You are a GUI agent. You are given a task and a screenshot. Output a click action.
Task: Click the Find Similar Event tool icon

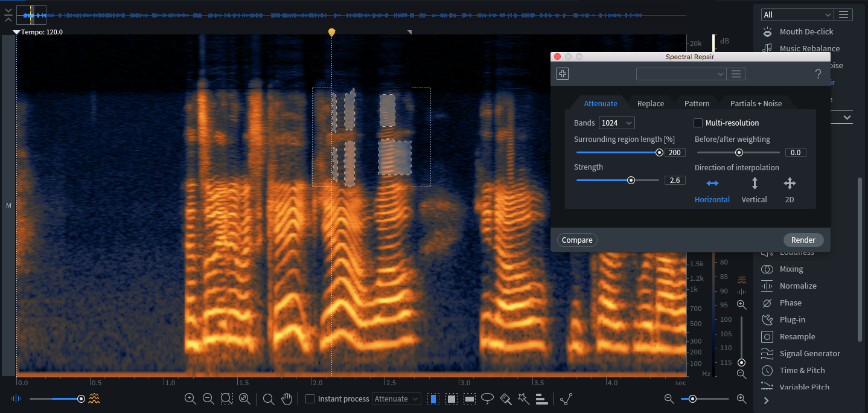coord(566,399)
